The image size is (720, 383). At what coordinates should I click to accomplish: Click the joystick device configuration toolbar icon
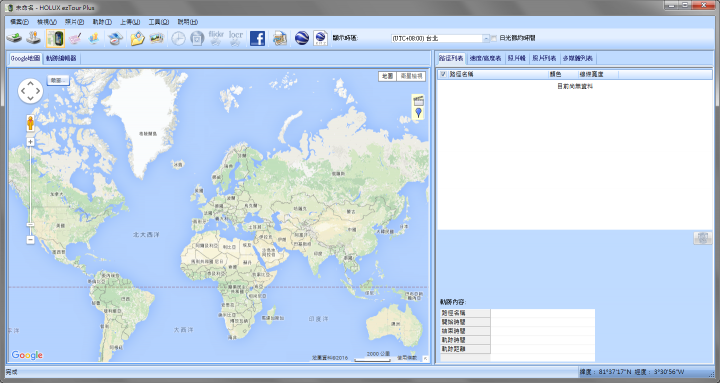(x=34, y=38)
